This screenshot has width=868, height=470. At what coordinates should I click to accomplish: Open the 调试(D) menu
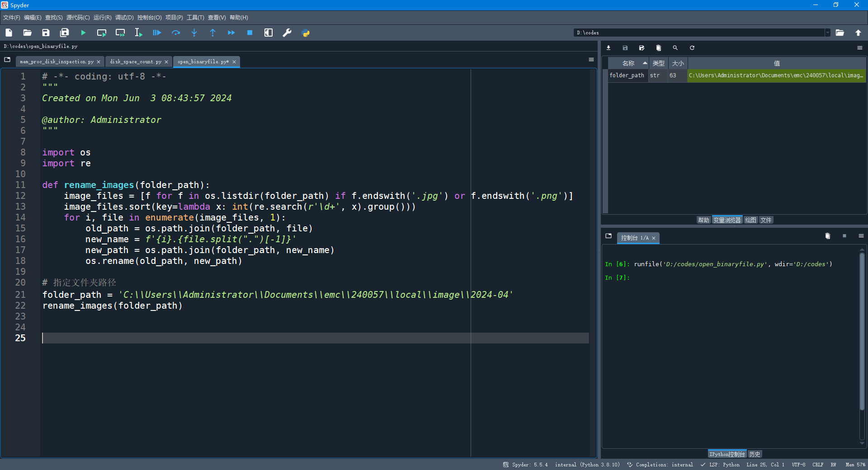coord(124,18)
